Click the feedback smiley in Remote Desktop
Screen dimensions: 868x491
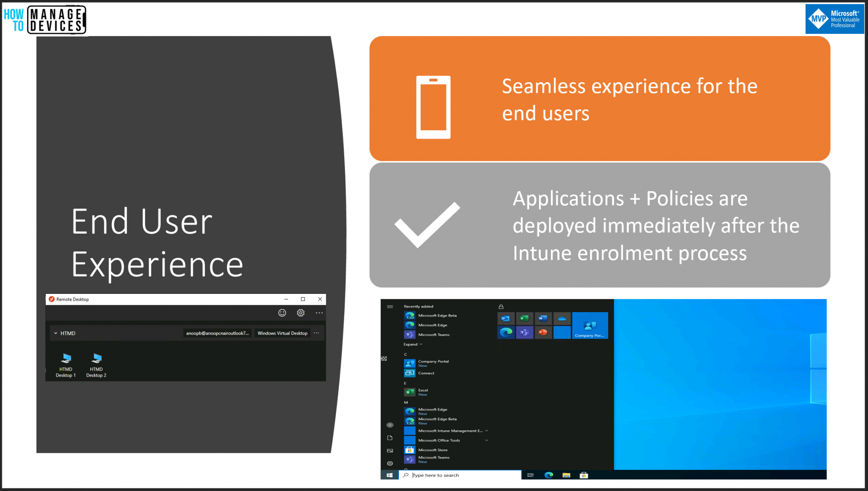point(282,312)
